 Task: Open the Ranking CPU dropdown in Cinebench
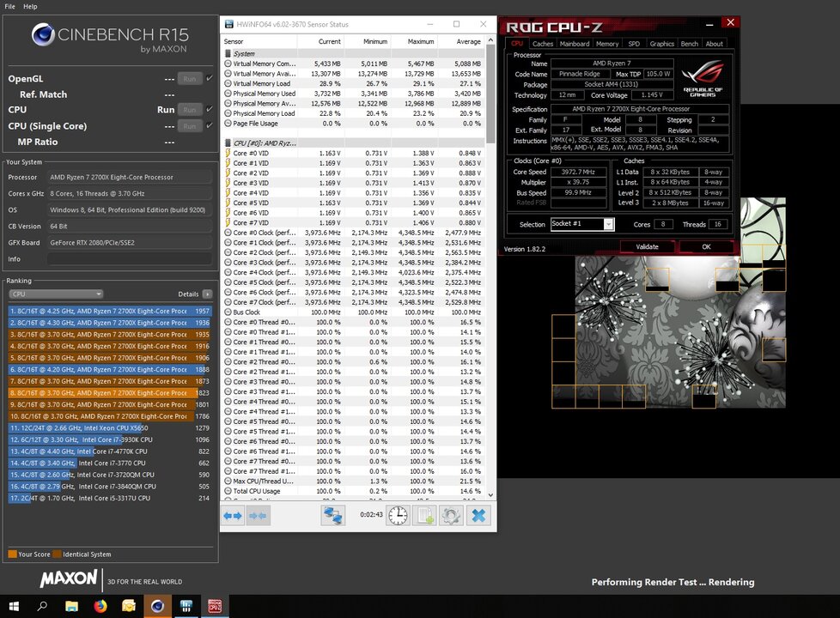click(x=56, y=294)
